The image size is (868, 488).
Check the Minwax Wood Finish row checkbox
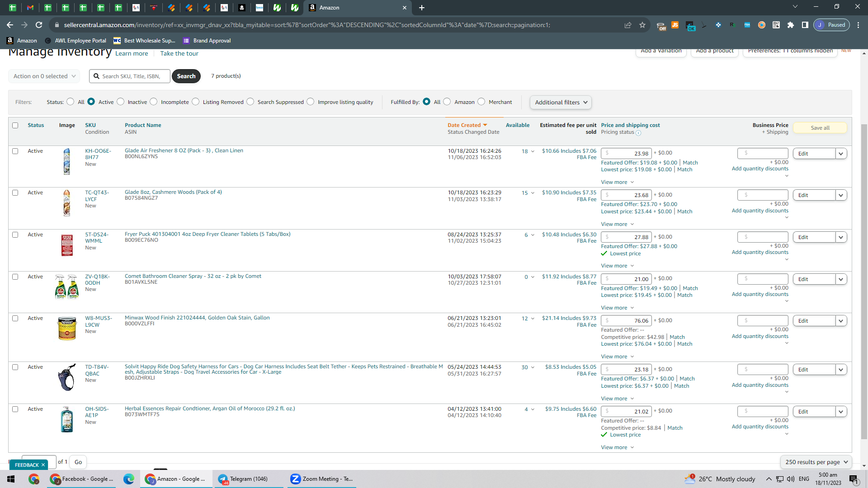coord(15,318)
